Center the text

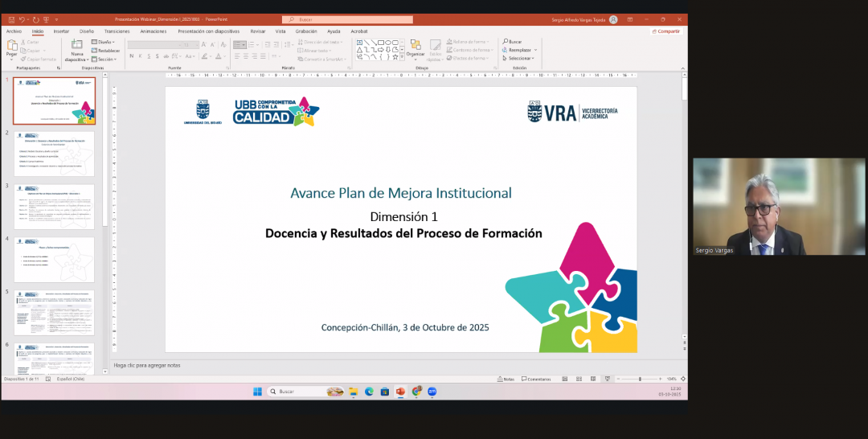246,56
